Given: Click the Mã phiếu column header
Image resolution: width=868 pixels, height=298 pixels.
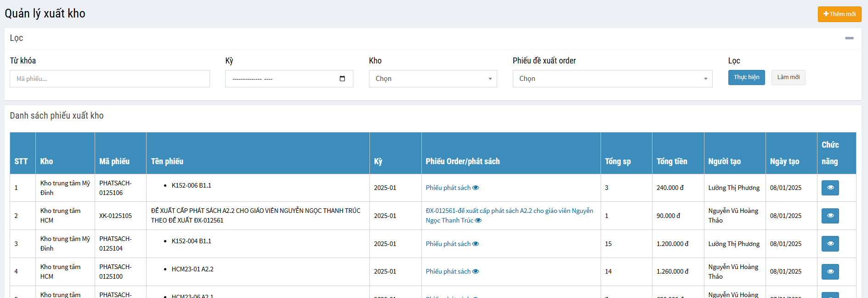Looking at the screenshot, I should [114, 161].
